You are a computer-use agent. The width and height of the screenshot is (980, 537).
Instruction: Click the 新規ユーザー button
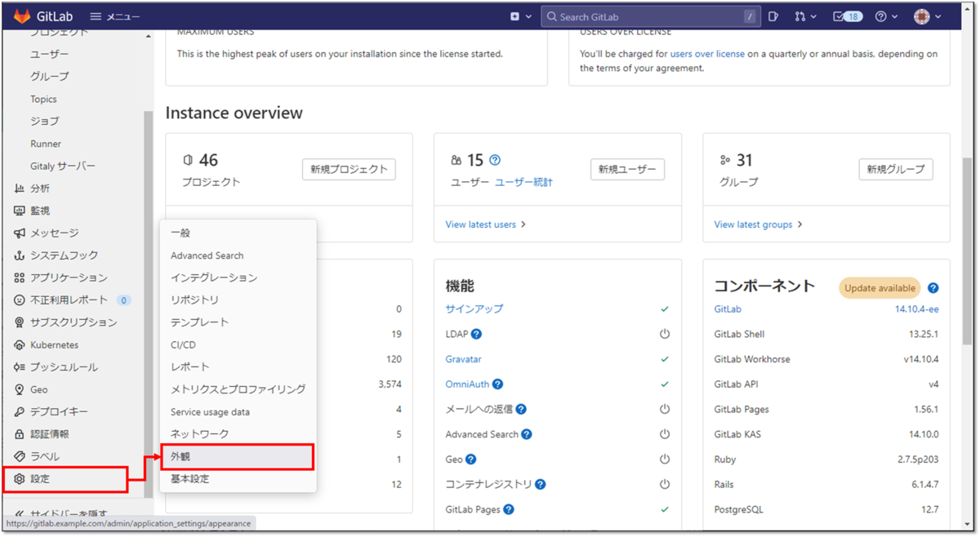[x=627, y=169]
